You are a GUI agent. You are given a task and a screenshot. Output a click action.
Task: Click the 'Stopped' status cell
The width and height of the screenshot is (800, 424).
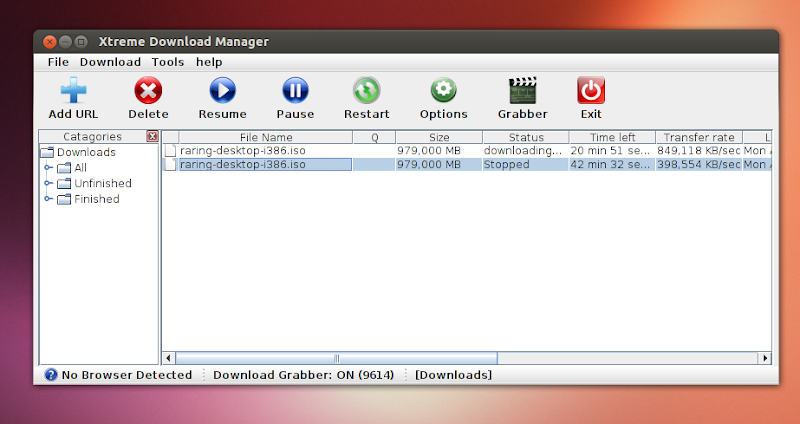click(x=526, y=164)
